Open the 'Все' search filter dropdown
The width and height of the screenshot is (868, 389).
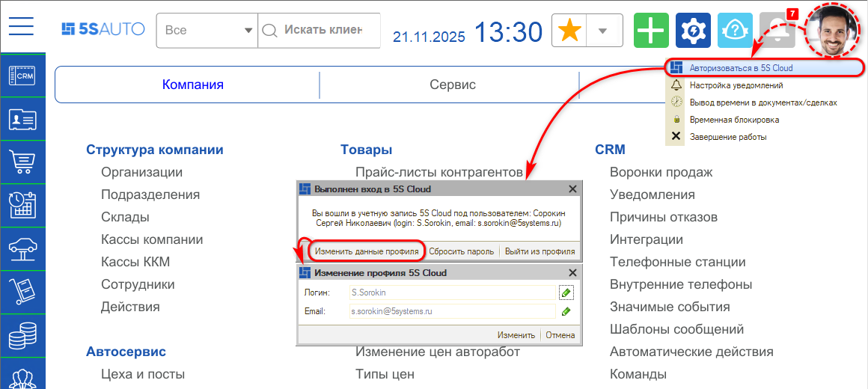[207, 30]
